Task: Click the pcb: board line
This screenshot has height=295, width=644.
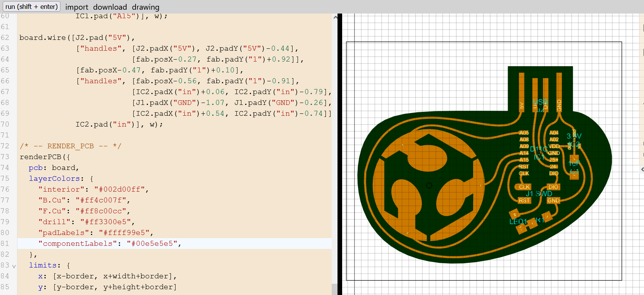Action: 54,168
